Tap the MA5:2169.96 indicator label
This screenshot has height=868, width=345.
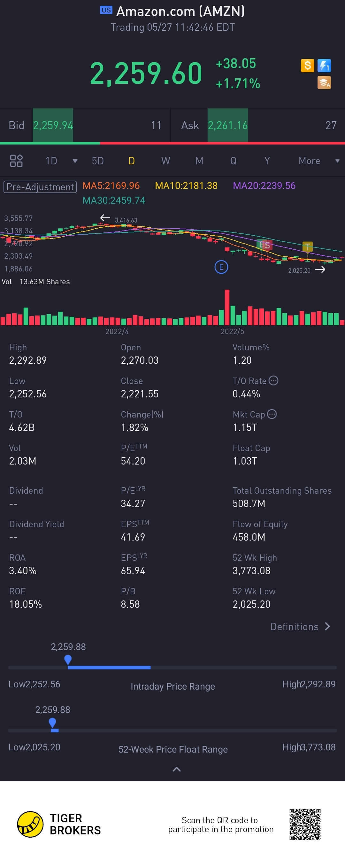pos(111,186)
